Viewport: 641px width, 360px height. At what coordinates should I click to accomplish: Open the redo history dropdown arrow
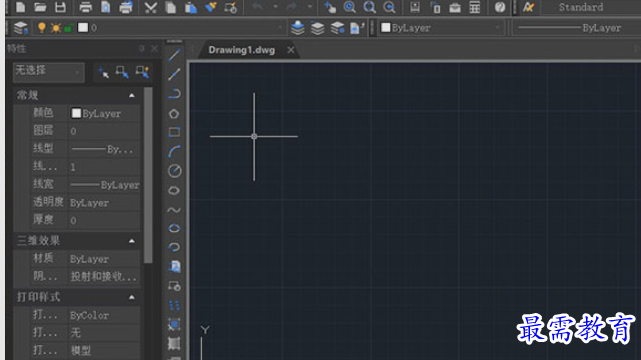click(x=309, y=7)
